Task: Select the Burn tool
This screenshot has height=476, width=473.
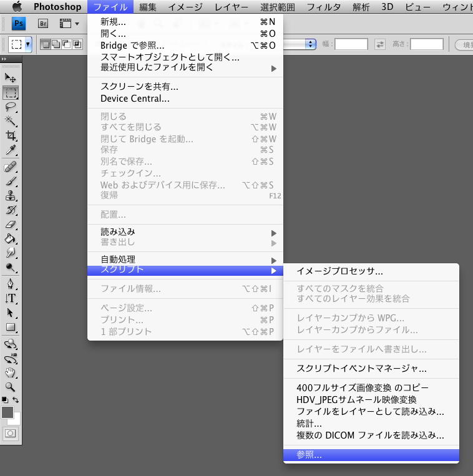Action: point(11,267)
